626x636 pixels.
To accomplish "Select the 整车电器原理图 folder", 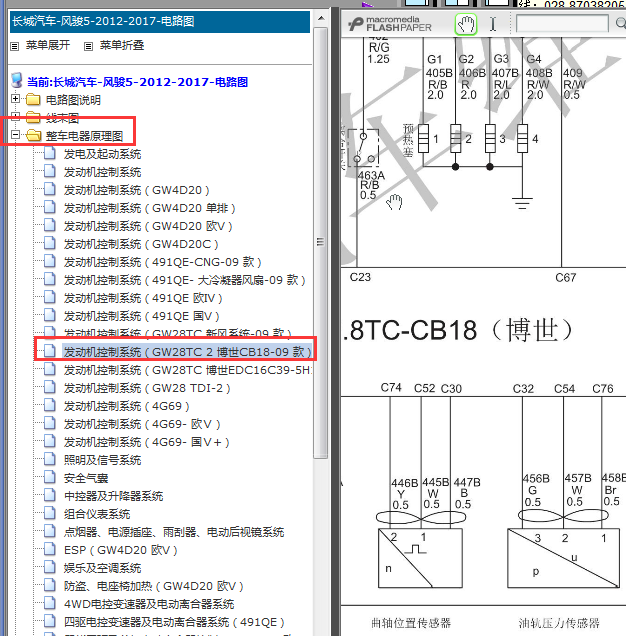I will click(x=84, y=136).
